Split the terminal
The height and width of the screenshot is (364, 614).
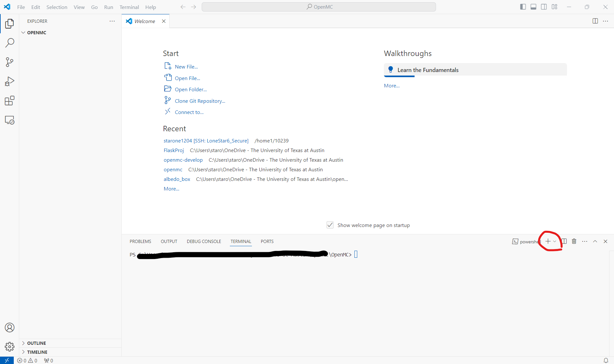click(564, 241)
